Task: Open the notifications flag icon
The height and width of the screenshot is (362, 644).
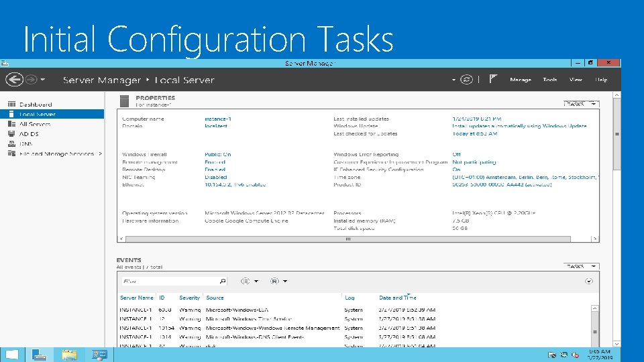Action: point(493,79)
